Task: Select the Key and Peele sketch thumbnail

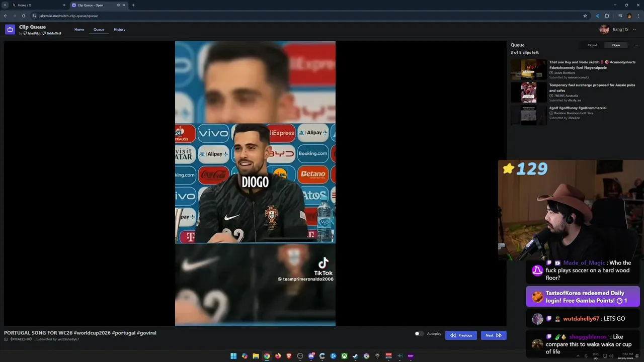Action: [528, 70]
